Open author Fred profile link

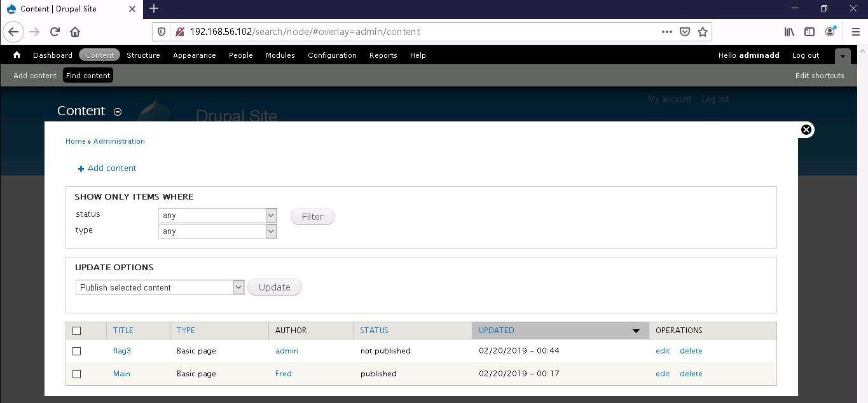click(x=284, y=374)
